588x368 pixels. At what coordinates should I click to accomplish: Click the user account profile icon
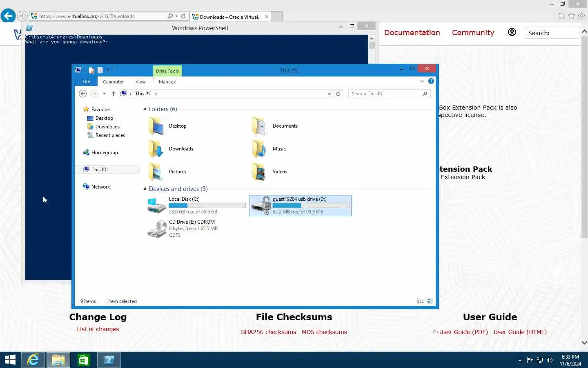coord(512,32)
